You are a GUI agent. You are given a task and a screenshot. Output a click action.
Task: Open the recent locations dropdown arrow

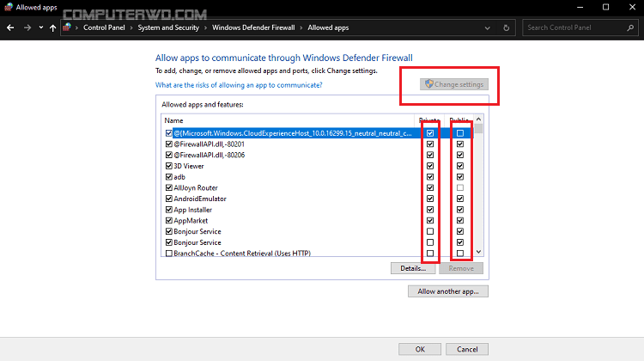click(x=40, y=28)
